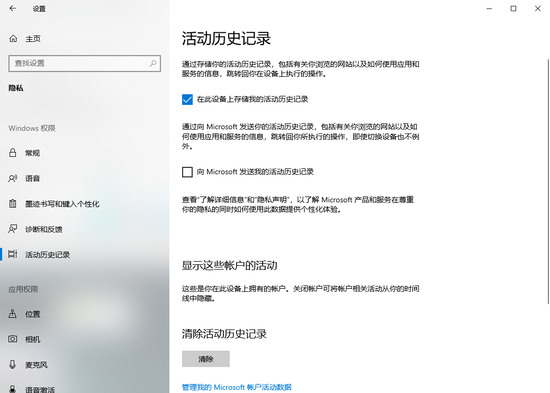The height and width of the screenshot is (393, 550).
Task: Click the 麦克风 microphone icon
Action: [x=13, y=364]
